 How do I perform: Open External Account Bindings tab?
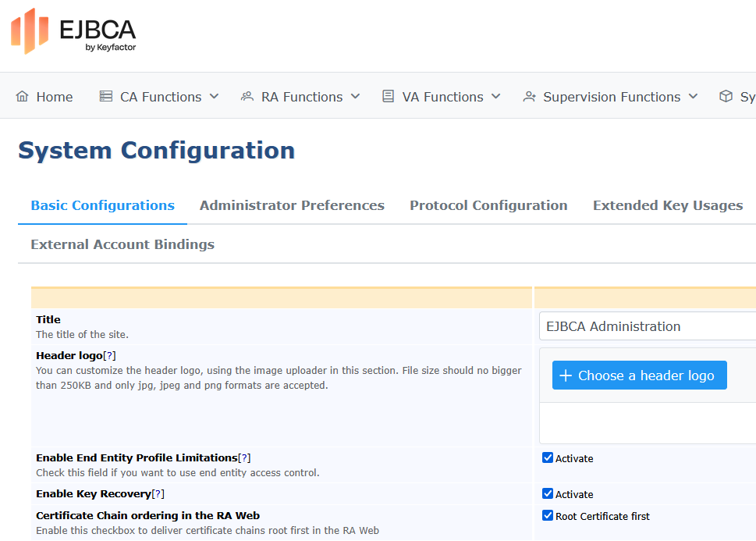point(122,244)
